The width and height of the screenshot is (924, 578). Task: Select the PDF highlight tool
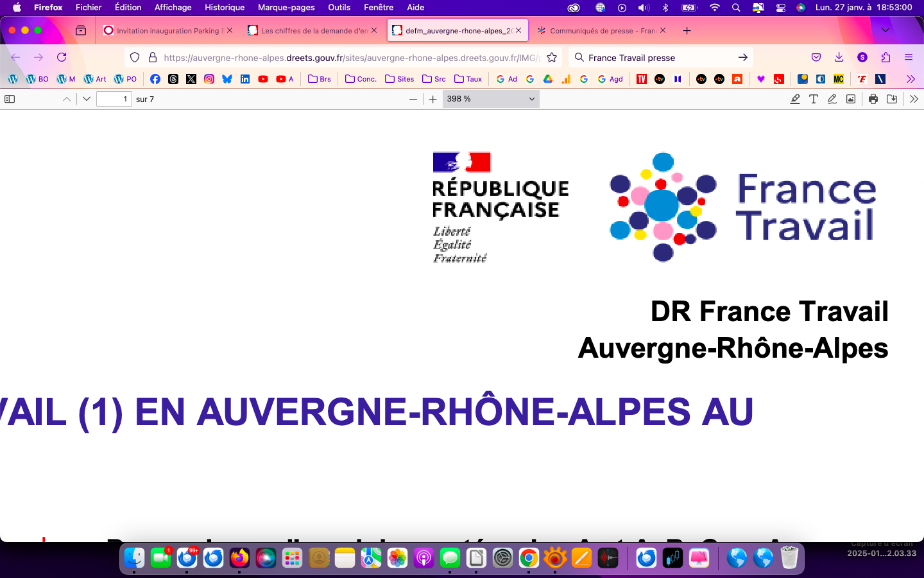[795, 99]
